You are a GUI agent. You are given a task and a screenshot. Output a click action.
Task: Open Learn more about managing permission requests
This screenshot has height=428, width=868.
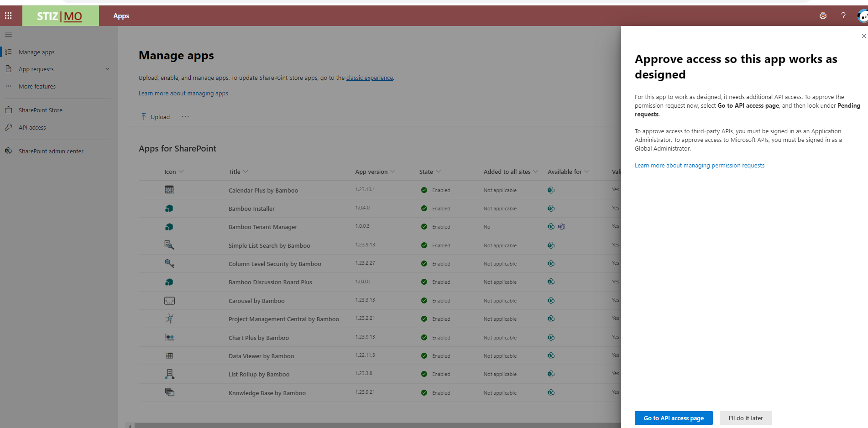[700, 165]
